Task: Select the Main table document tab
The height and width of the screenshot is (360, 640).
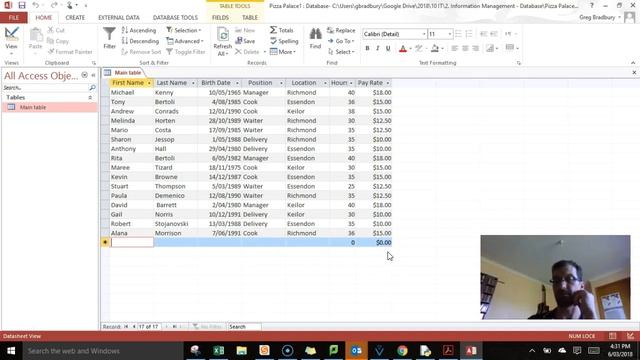Action: click(x=124, y=73)
